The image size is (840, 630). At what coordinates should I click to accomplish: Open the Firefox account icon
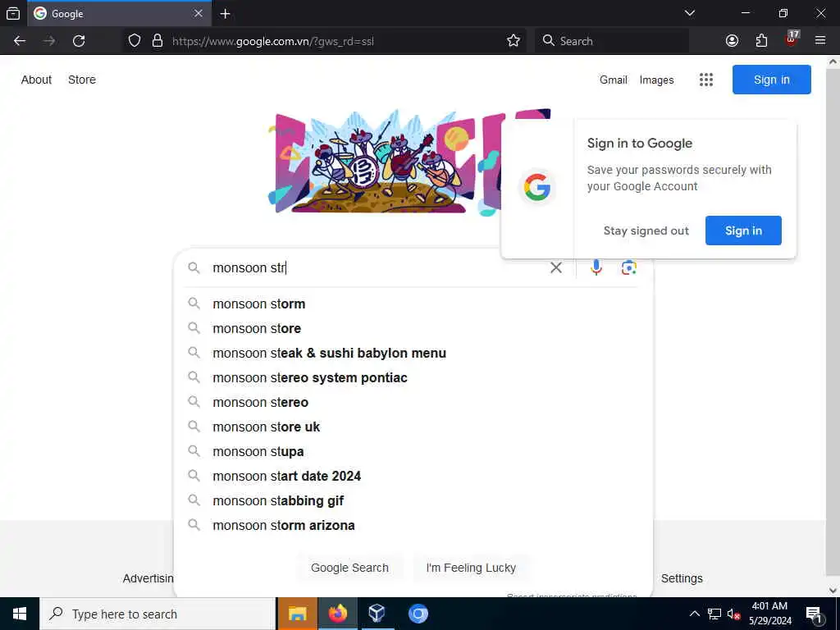[x=732, y=41]
